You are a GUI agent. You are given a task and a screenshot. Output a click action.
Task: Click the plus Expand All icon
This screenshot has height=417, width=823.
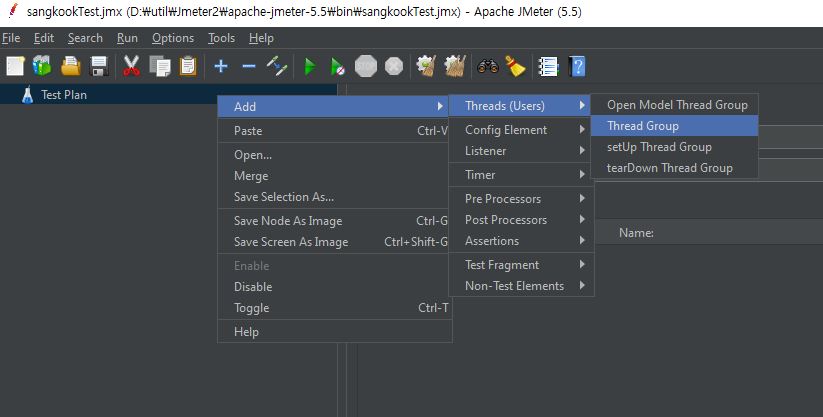221,66
